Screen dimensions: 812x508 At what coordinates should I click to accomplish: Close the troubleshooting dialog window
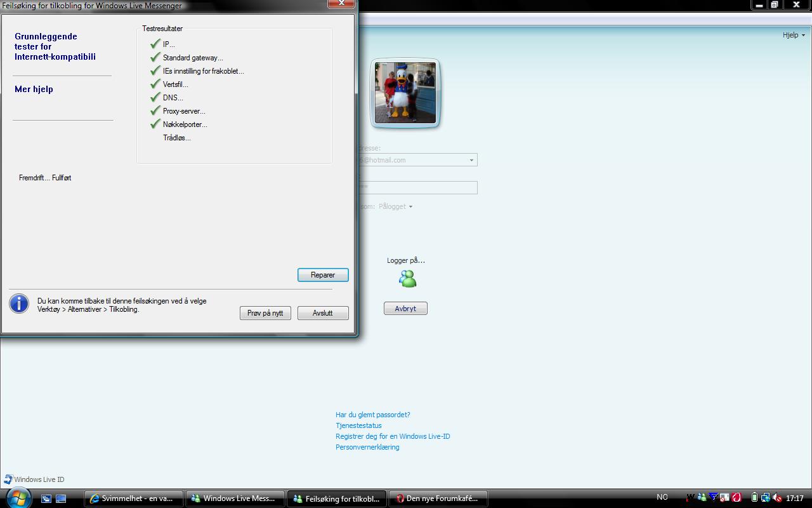click(341, 3)
